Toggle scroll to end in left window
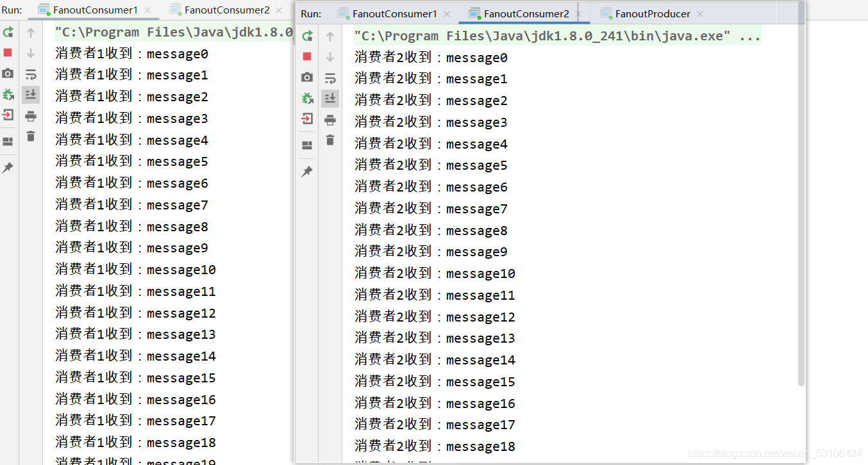The width and height of the screenshot is (868, 465). tap(31, 95)
